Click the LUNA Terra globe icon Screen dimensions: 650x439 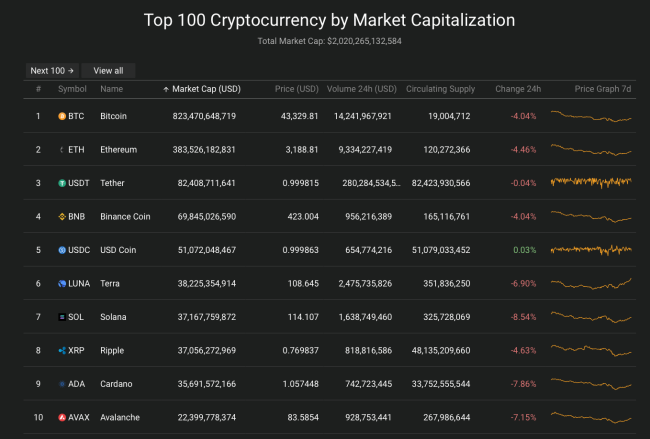click(62, 284)
